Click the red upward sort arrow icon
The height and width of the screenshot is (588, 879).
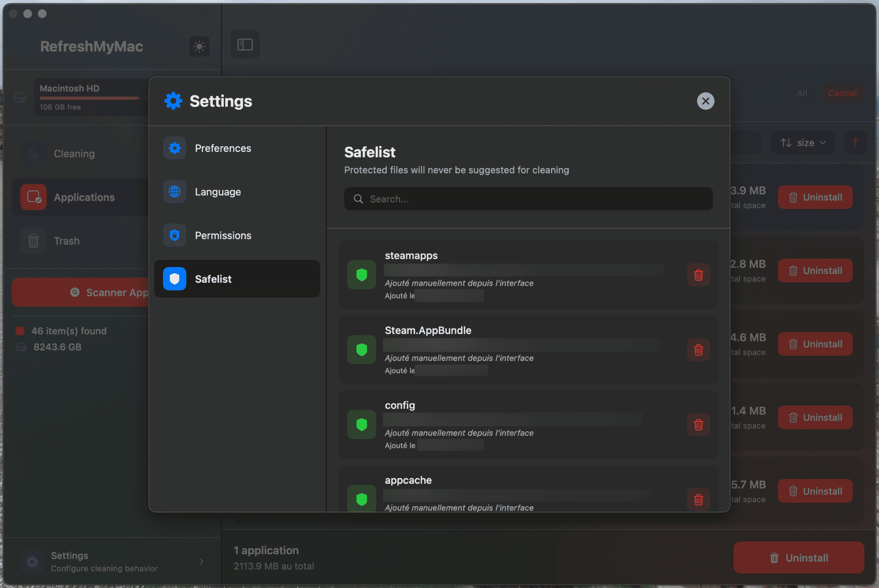point(855,142)
